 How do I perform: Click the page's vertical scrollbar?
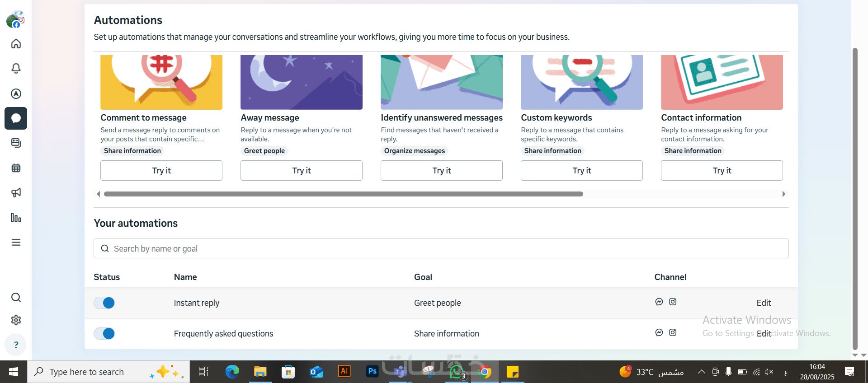(x=855, y=199)
